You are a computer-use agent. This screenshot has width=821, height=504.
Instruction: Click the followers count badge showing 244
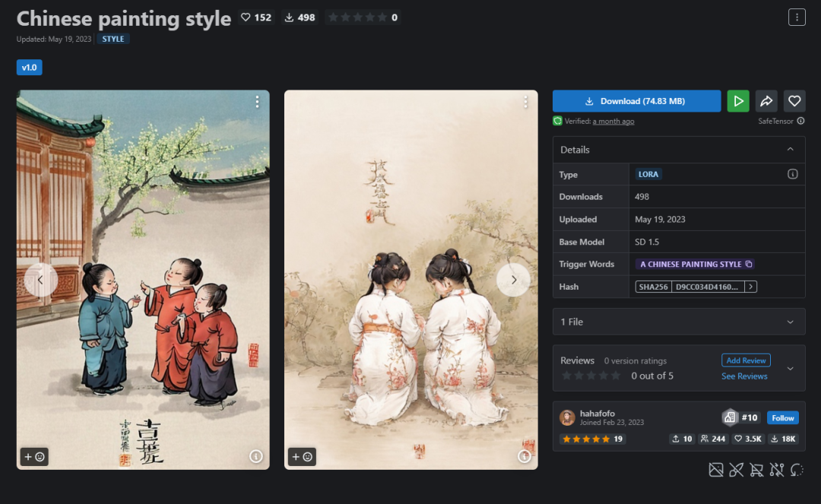(x=712, y=439)
